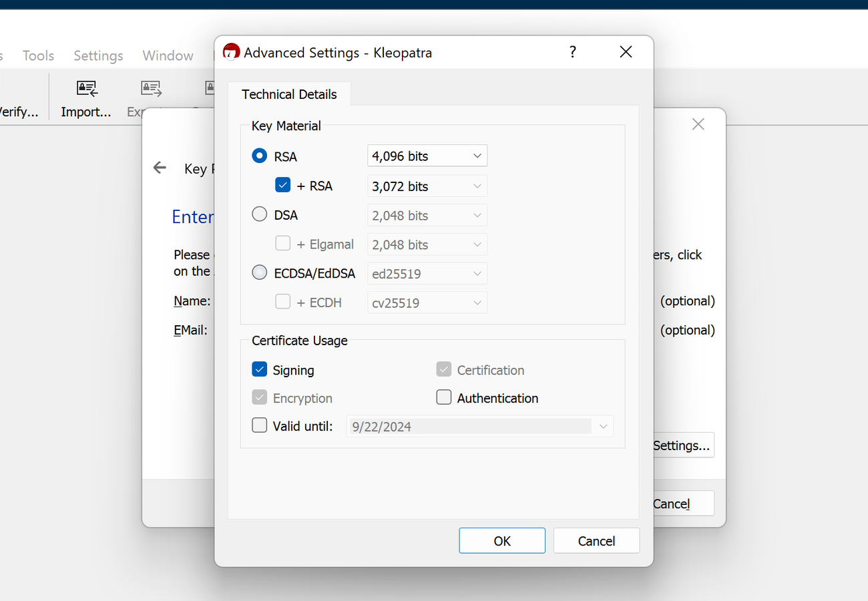The width and height of the screenshot is (868, 601).
Task: Switch to the Technical Details tab
Action: (290, 94)
